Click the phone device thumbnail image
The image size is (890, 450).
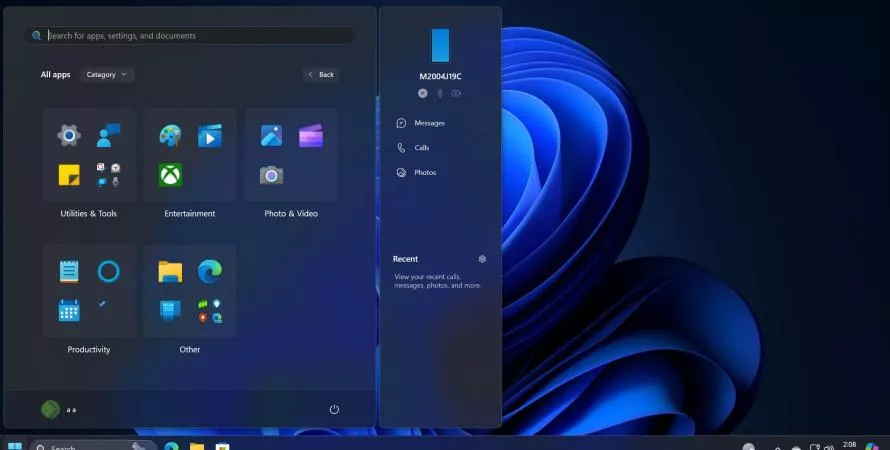[x=440, y=45]
